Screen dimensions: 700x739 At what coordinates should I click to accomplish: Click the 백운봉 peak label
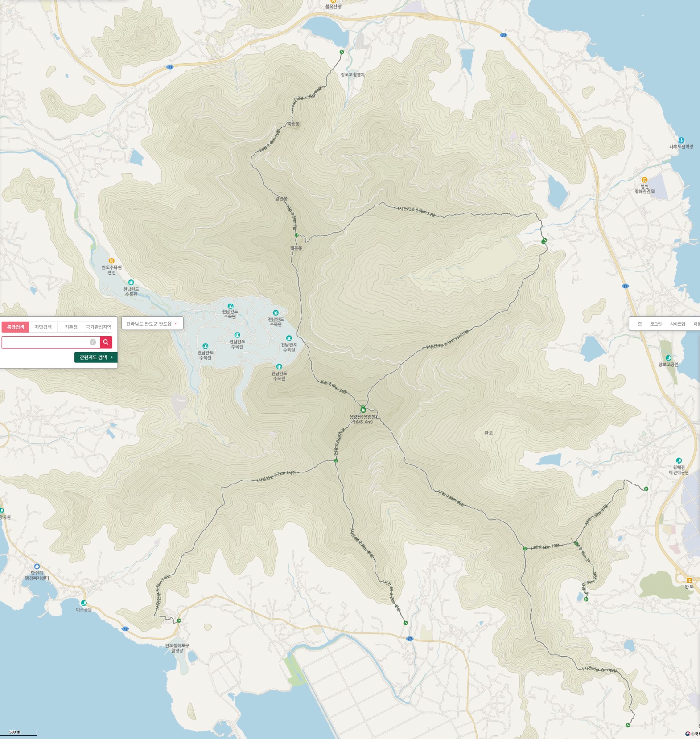(296, 248)
